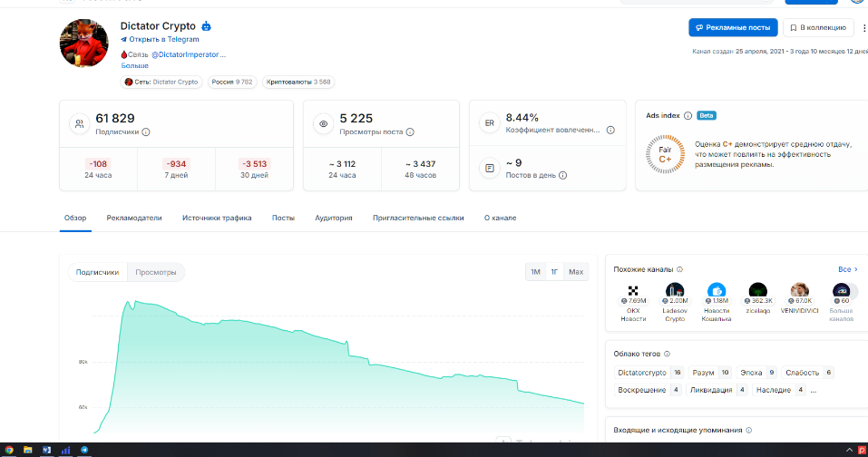The image size is (868, 457).
Task: Show info for Коэффициент вовлеченности
Action: click(610, 130)
